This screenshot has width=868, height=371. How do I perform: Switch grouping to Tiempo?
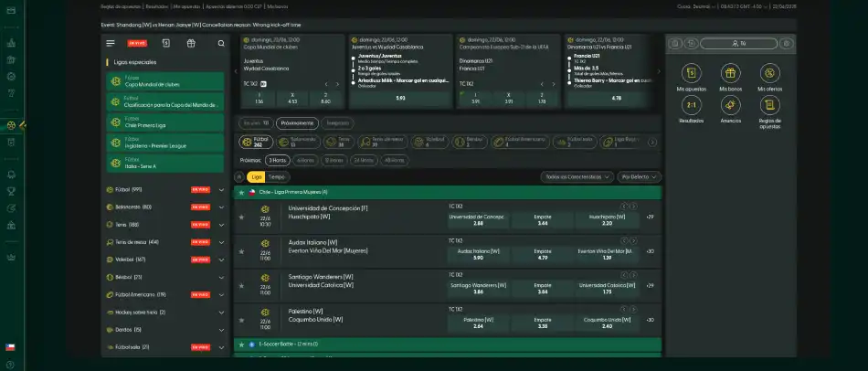coord(276,176)
